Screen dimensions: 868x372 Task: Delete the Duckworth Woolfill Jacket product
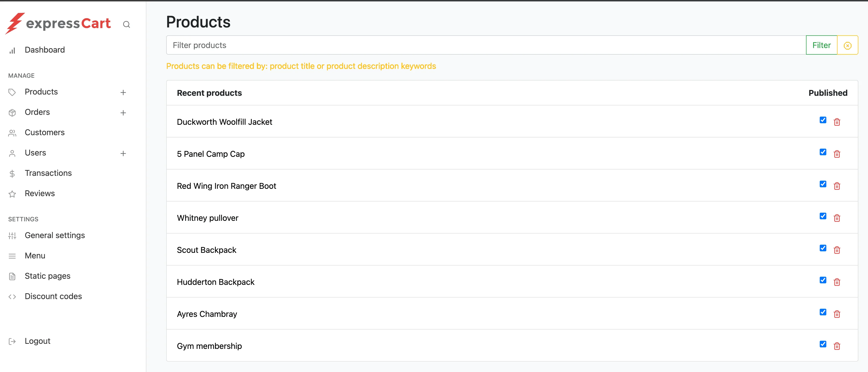click(x=837, y=122)
